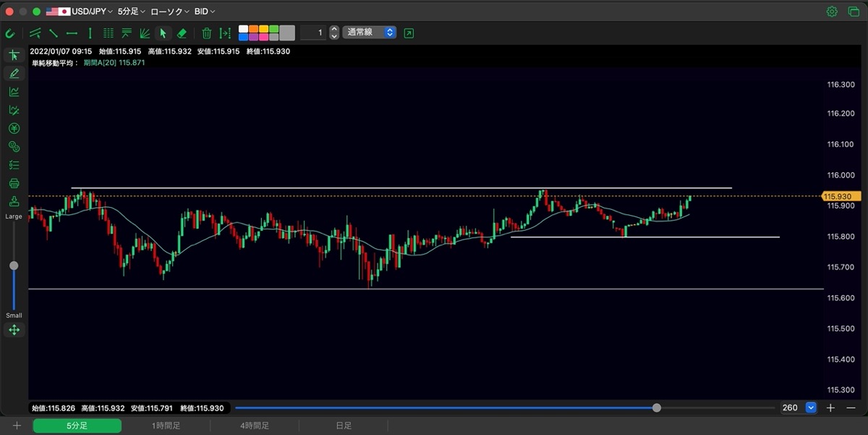Open the ローソク chart type dropdown

point(171,12)
